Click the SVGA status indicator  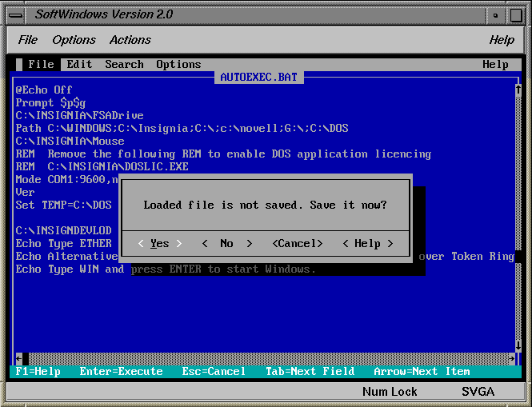tap(478, 392)
